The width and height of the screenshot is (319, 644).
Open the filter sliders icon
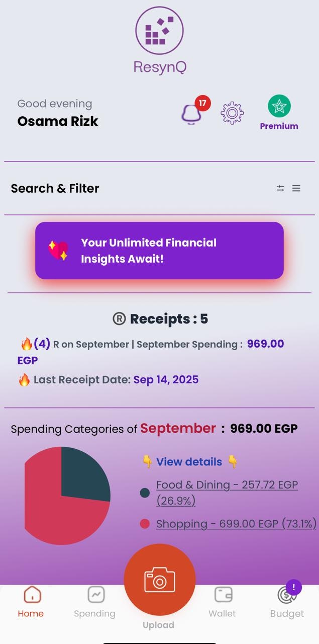tap(280, 188)
